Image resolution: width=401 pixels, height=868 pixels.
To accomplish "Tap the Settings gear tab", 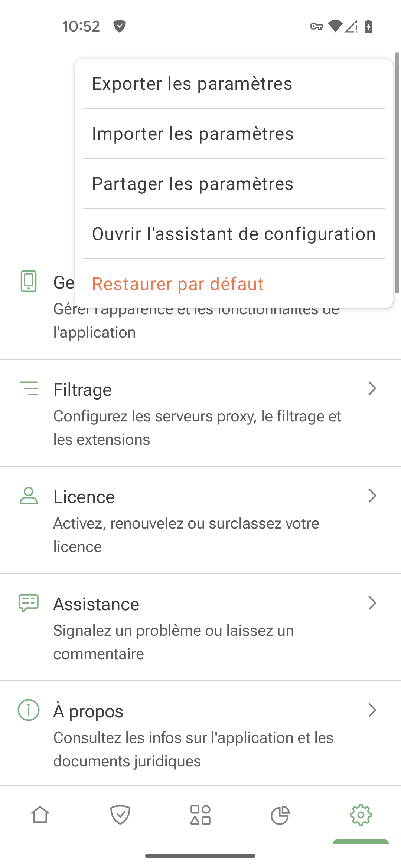I will (x=361, y=815).
